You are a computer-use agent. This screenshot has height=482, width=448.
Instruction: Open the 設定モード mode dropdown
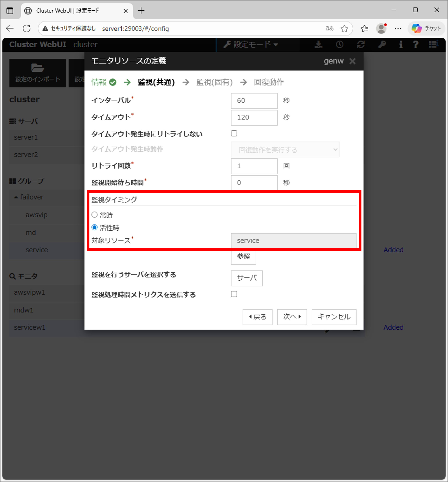251,45
